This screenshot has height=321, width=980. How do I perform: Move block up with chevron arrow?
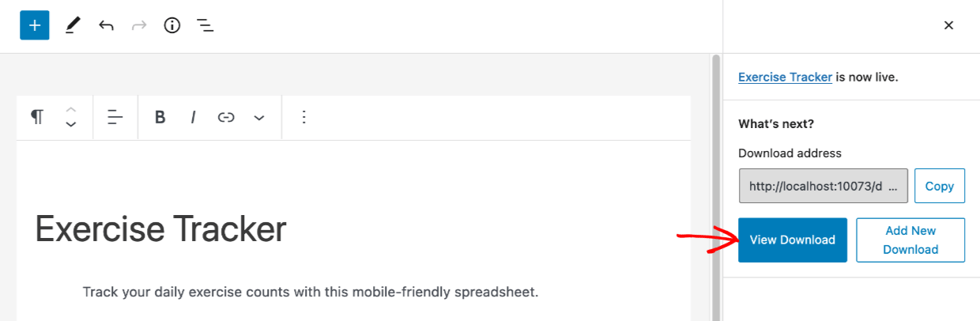tap(71, 109)
